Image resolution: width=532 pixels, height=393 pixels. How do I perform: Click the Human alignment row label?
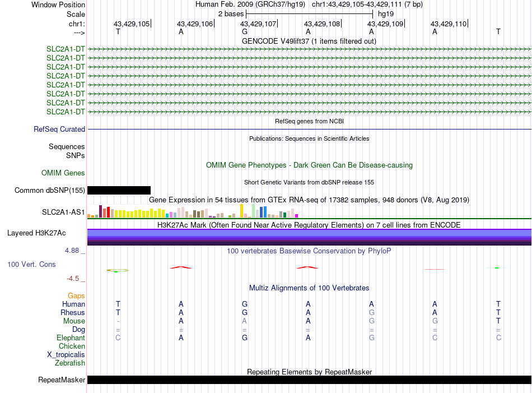coord(73,304)
